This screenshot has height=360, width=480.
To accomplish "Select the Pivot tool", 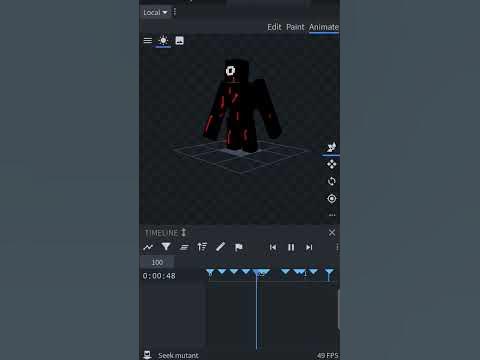I will [331, 199].
